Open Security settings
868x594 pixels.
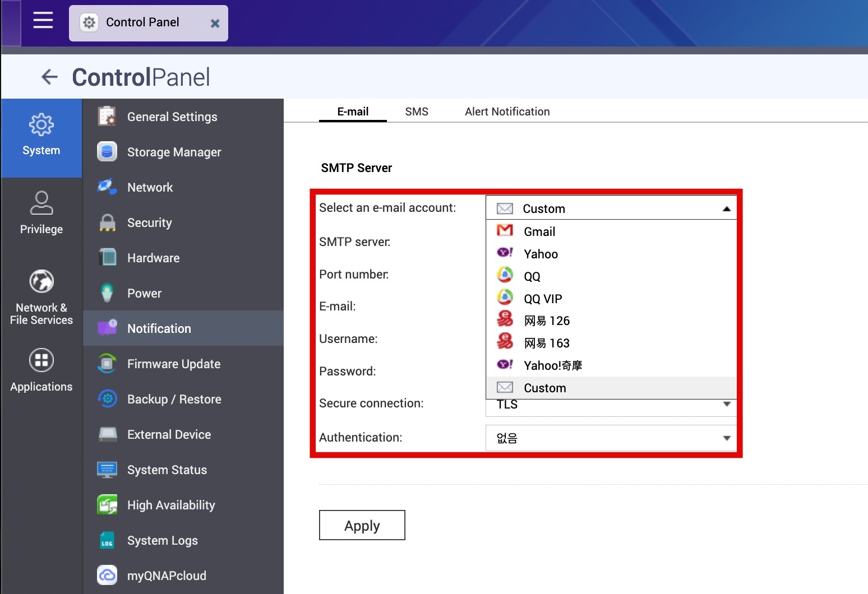183,222
